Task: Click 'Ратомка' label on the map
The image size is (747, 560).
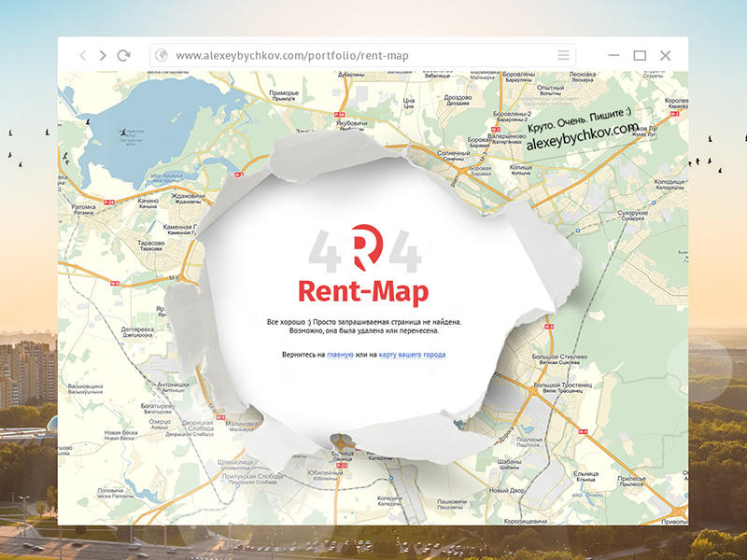Action: click(83, 207)
